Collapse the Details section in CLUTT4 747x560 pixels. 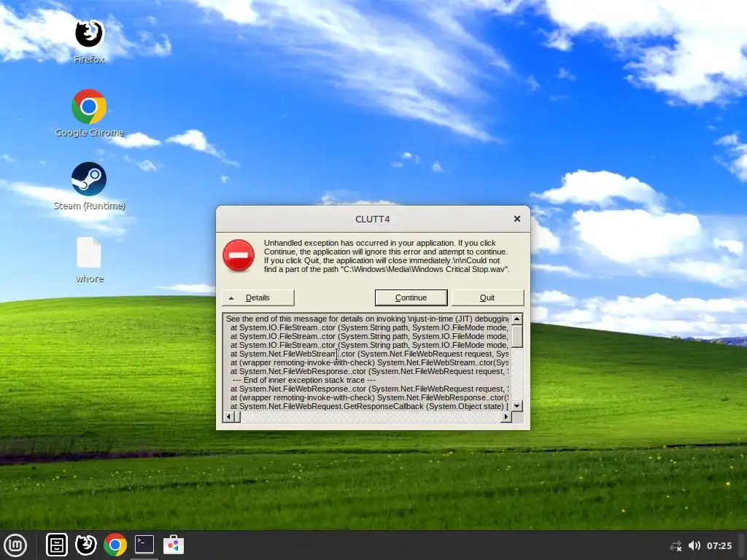click(258, 297)
